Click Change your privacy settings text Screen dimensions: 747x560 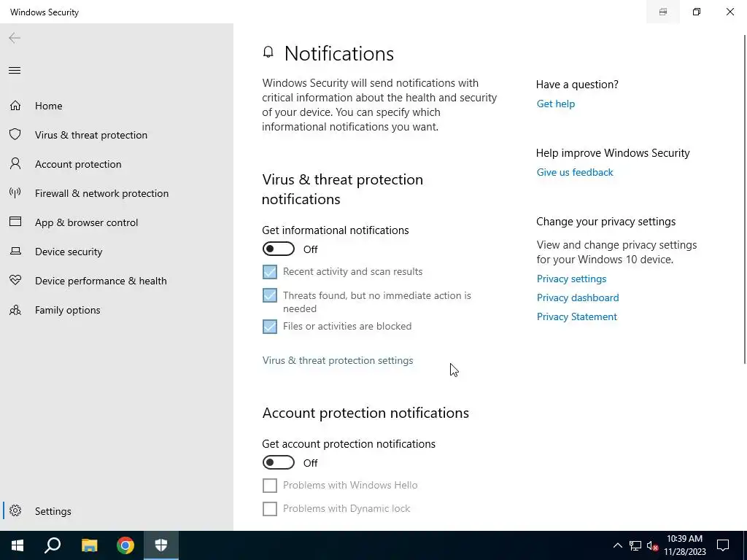[605, 222]
